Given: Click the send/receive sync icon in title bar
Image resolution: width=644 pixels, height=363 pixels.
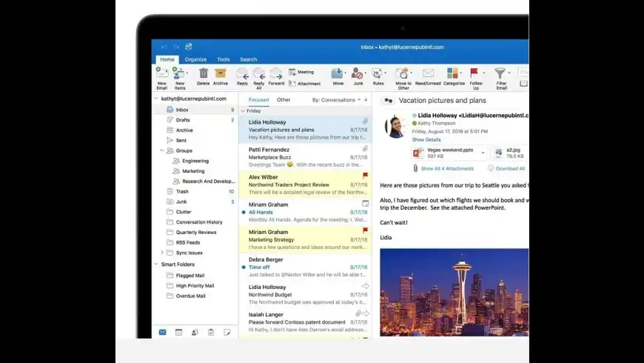Looking at the screenshot, I should point(189,47).
